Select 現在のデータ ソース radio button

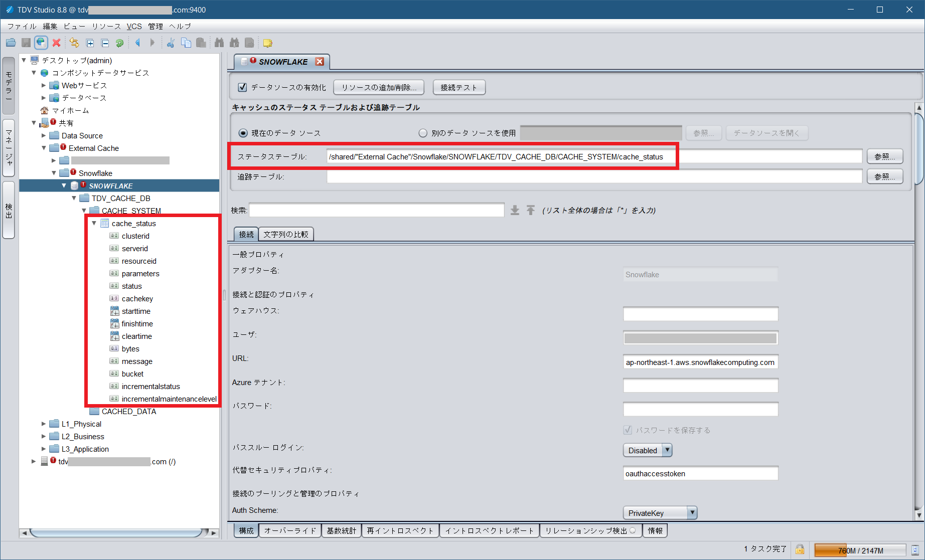click(243, 133)
